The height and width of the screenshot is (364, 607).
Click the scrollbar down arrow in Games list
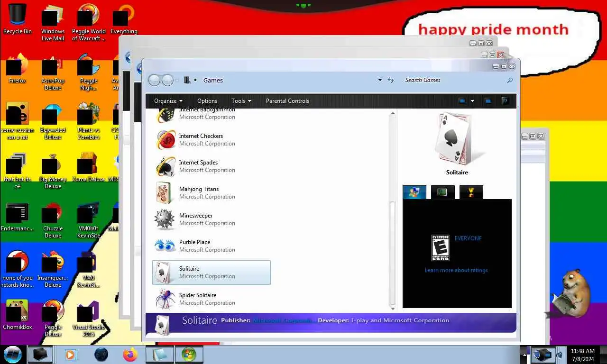(392, 308)
